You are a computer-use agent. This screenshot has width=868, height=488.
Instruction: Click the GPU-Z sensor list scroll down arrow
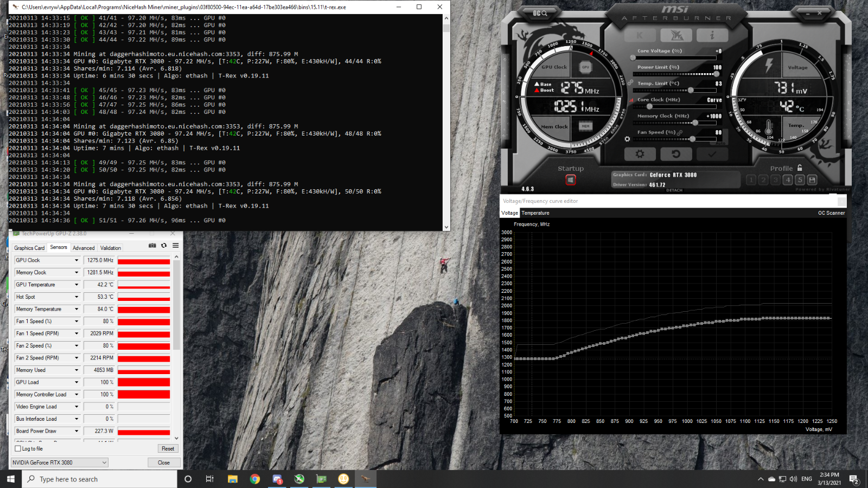coord(176,438)
